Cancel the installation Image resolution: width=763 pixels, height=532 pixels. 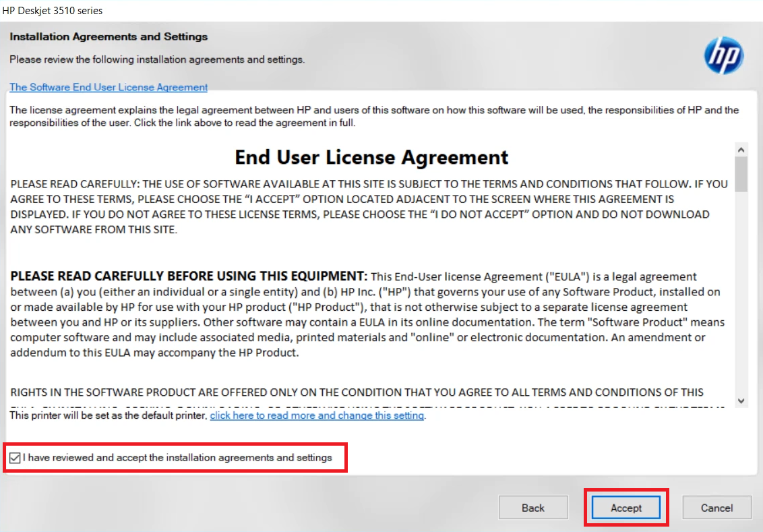[716, 508]
